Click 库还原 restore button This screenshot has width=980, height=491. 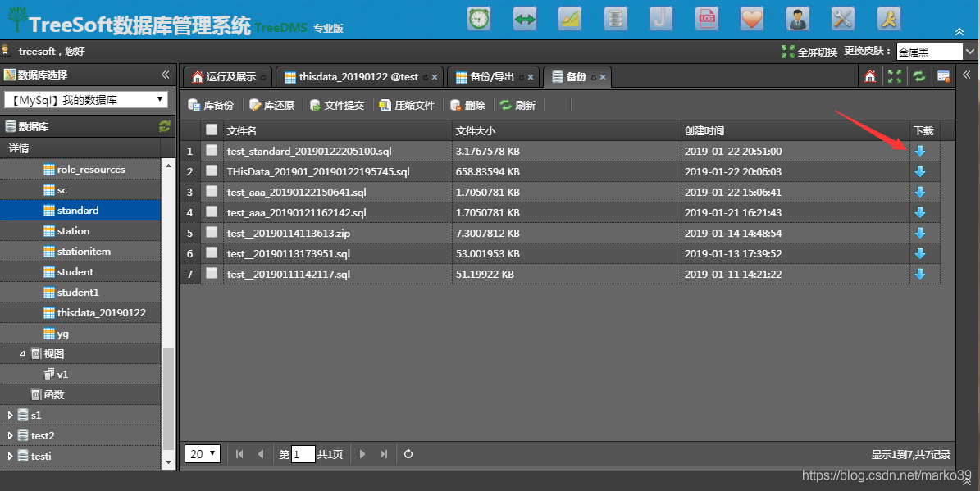pos(272,106)
